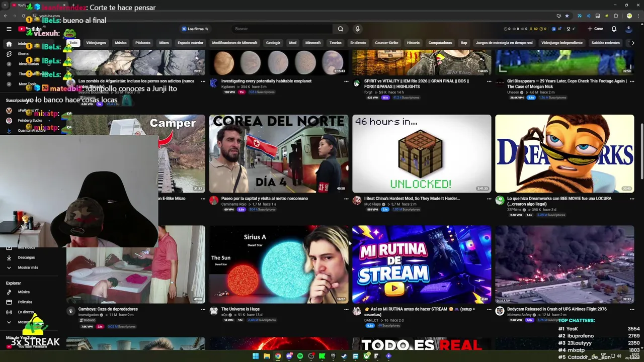Select the Todo category chip

73,43
